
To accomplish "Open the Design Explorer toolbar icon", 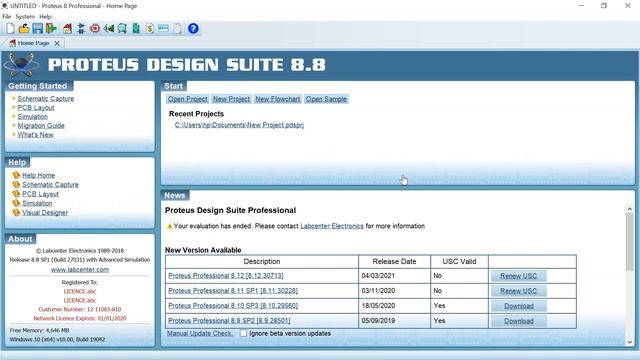I will (136, 28).
